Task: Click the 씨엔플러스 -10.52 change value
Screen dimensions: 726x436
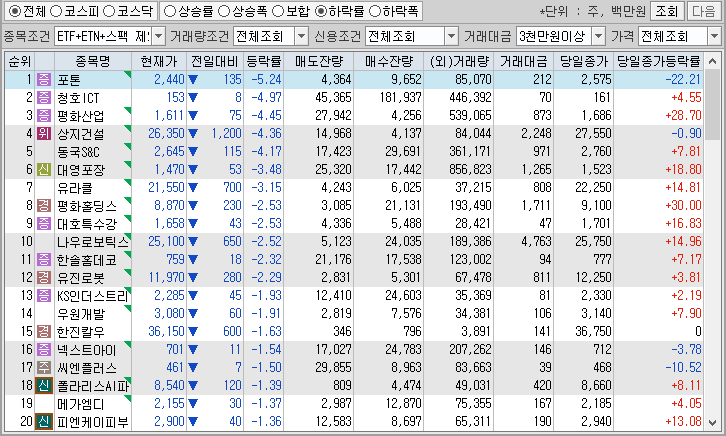Action: click(x=683, y=367)
